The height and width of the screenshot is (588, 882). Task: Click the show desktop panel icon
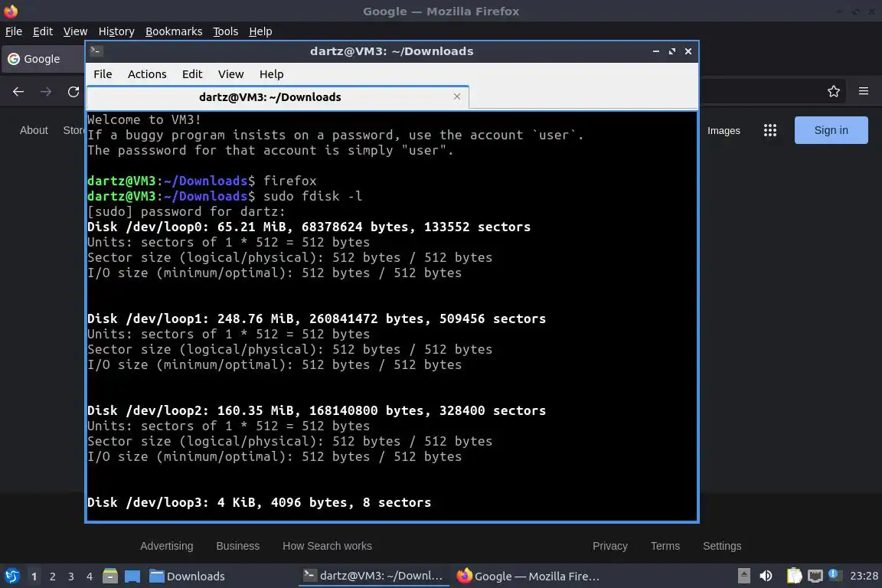(132, 577)
